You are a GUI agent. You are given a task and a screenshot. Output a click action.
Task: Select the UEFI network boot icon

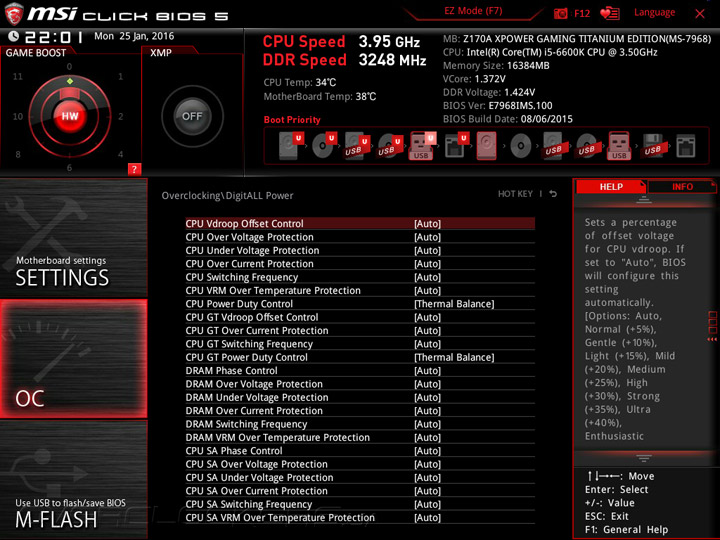click(x=456, y=146)
